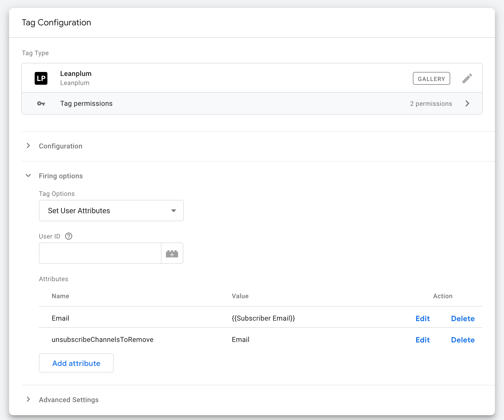Viewport: 504px width, 420px height.
Task: Click the 'Tag Options' label
Action: click(57, 194)
